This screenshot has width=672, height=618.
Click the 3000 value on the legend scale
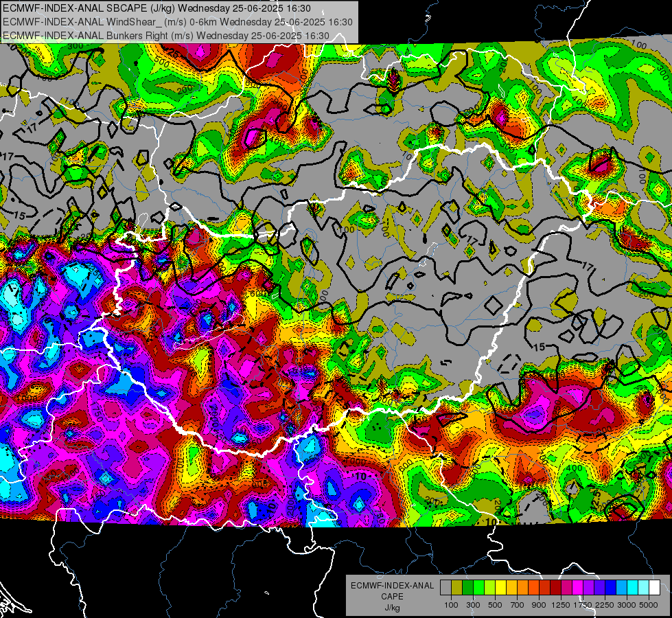627,605
